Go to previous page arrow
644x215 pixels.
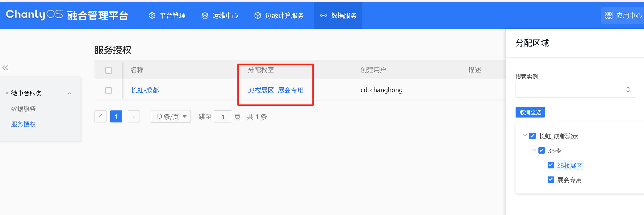pos(100,117)
